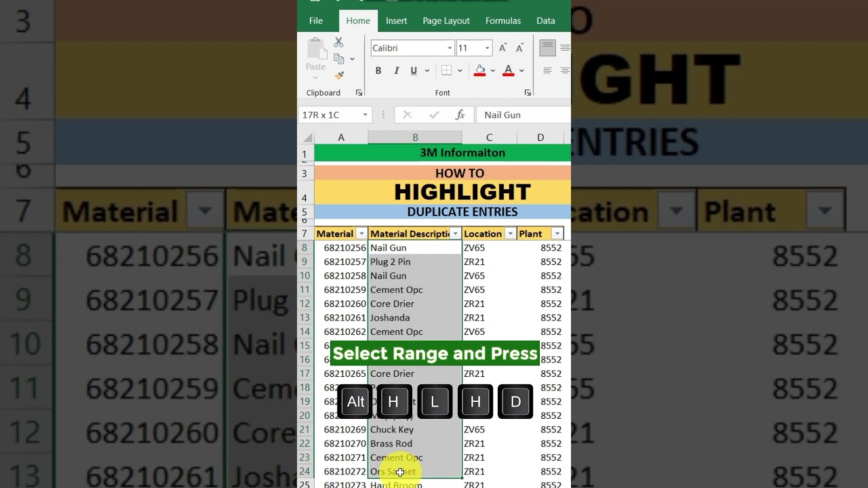This screenshot has width=868, height=488.
Task: Click the 3M Informaiton title cell
Action: point(442,153)
